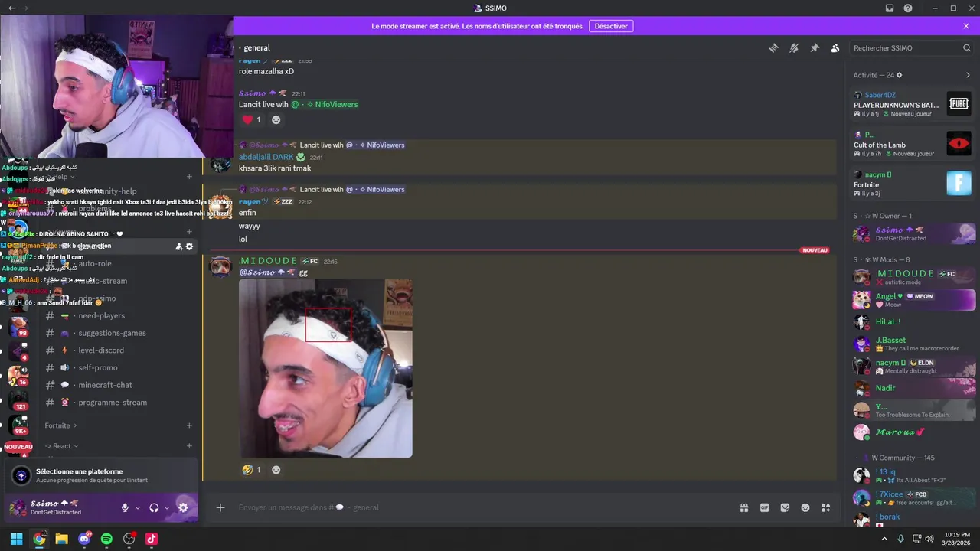Create a channel in the React category
This screenshot has width=980, height=551.
tap(189, 446)
